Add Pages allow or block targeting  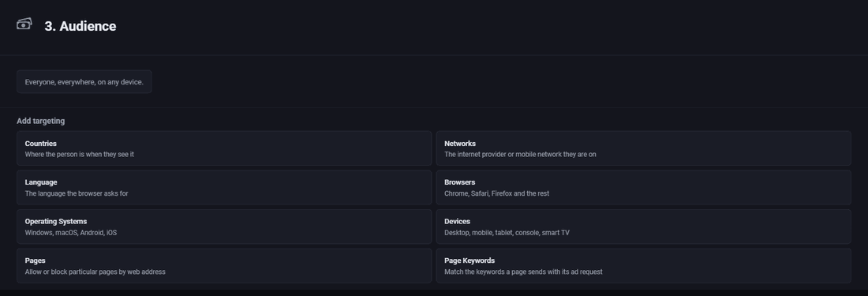tap(224, 265)
